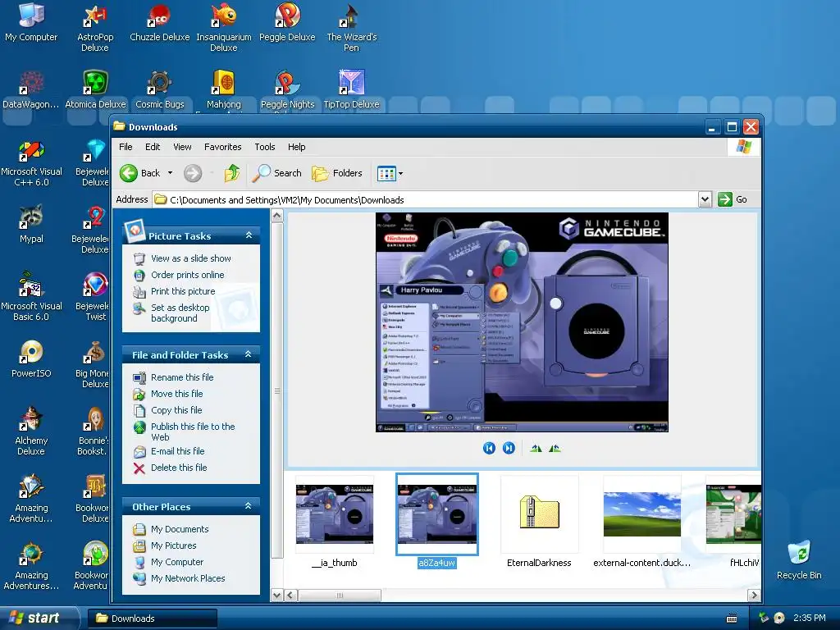The width and height of the screenshot is (840, 630).
Task: Open Back button history dropdown
Action: click(x=171, y=173)
